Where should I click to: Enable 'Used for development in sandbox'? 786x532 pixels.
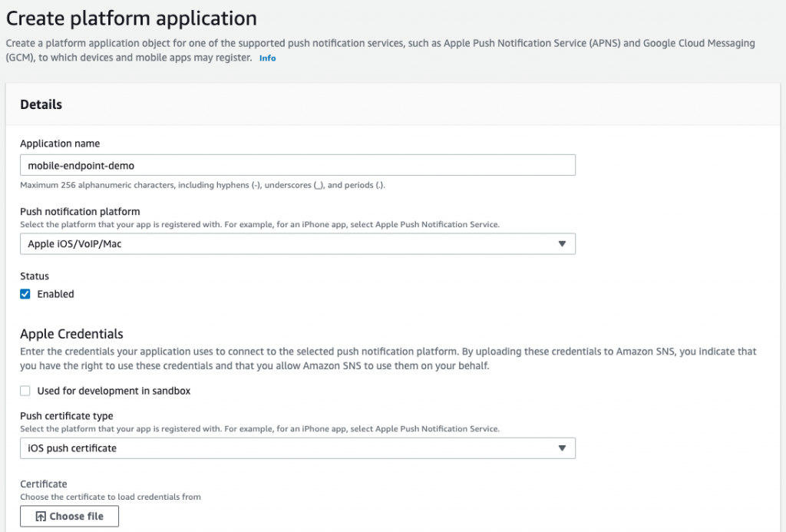24,390
